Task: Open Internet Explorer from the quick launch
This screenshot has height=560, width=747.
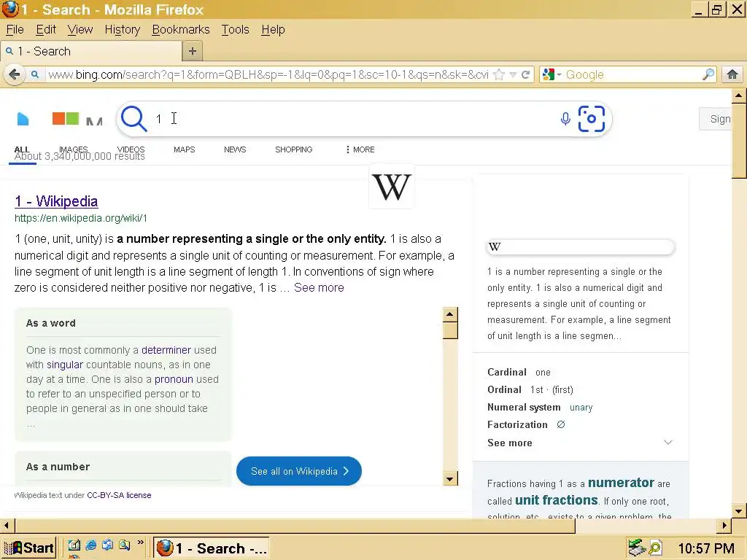Action: 90,545
